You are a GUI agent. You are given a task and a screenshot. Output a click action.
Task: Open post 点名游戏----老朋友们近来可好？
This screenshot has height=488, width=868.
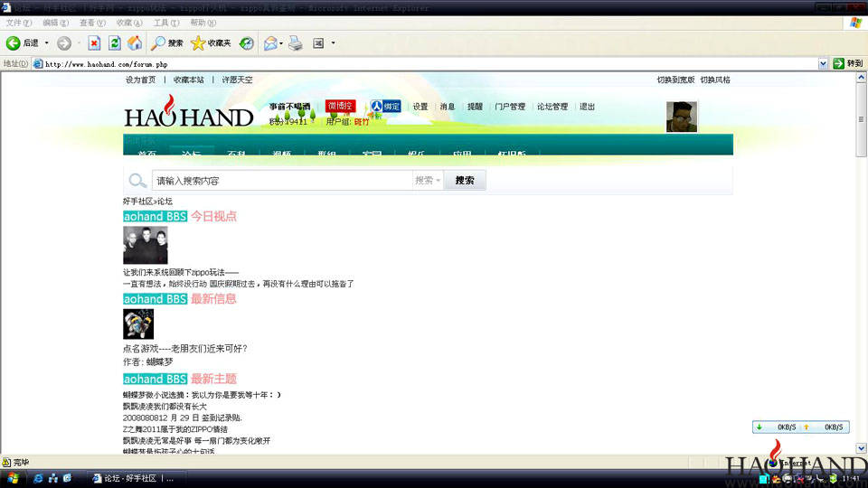184,349
